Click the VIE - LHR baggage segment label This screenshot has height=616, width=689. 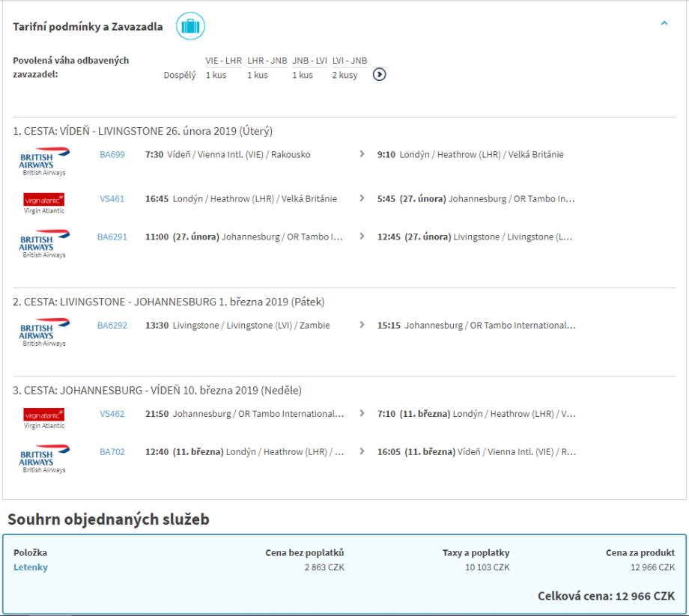(223, 61)
